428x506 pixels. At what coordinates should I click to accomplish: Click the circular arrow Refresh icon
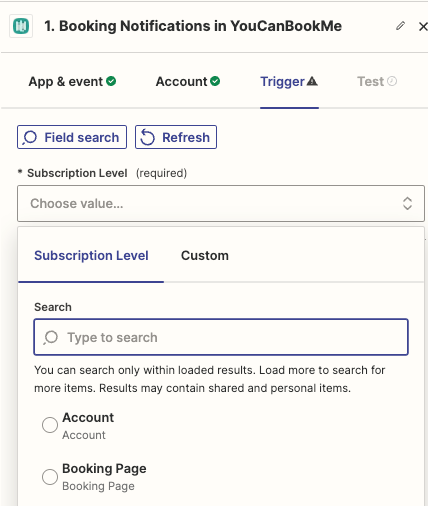pyautogui.click(x=147, y=137)
